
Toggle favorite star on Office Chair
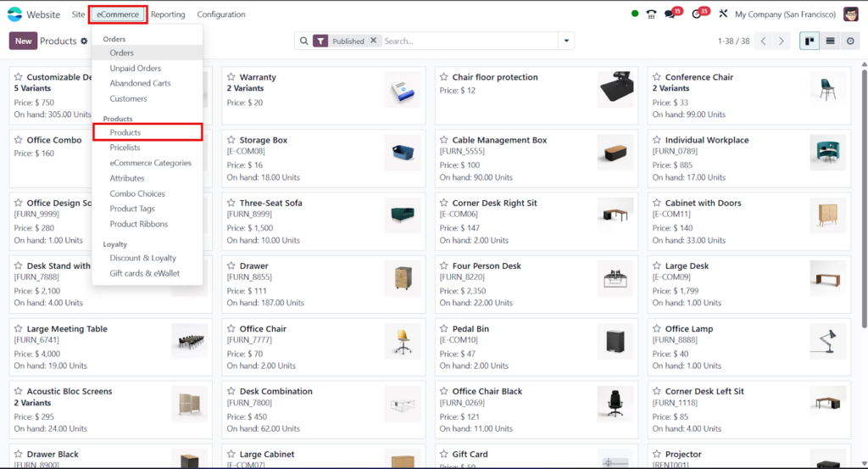click(231, 328)
